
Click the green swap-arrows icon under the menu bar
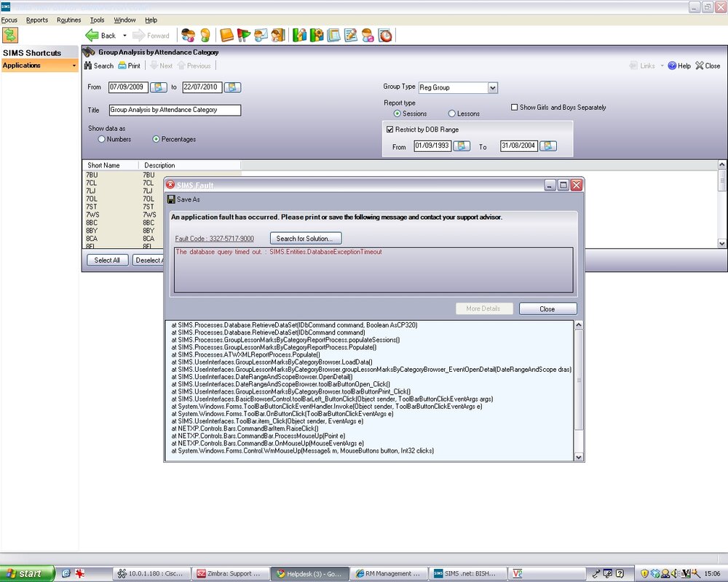[10, 35]
